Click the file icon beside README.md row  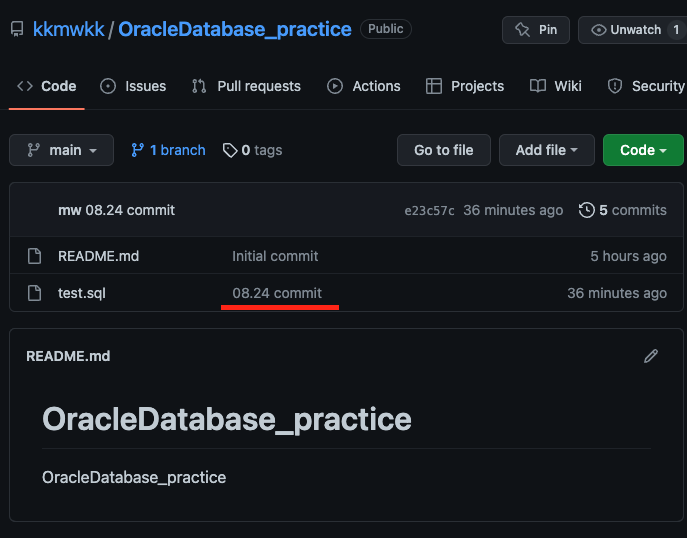click(35, 256)
